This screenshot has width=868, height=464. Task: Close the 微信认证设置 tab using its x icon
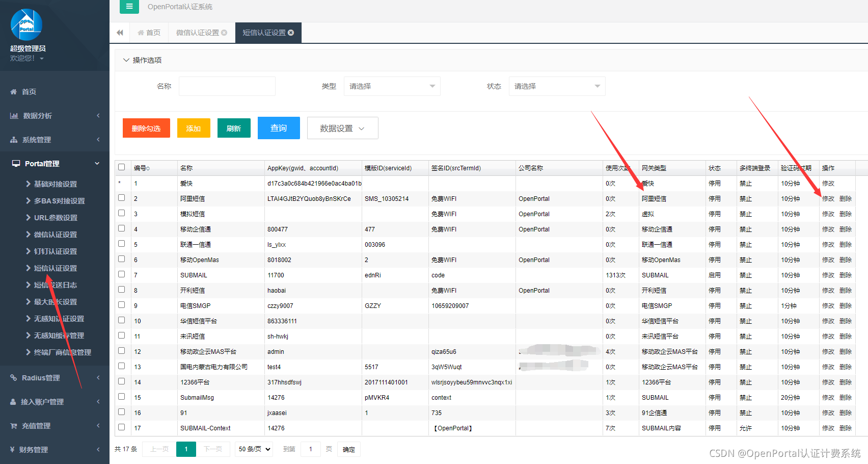[x=224, y=33]
